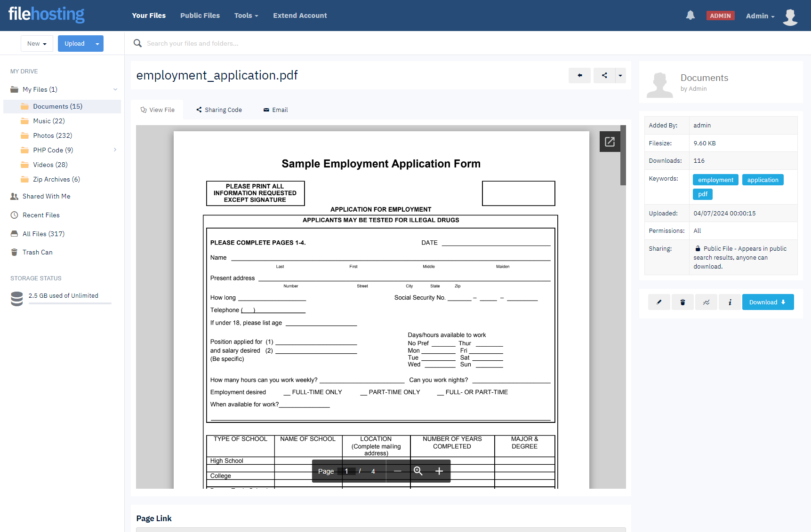Screen dimensions: 811x532
Task: Expand the Upload button dropdown arrow
Action: coord(97,44)
